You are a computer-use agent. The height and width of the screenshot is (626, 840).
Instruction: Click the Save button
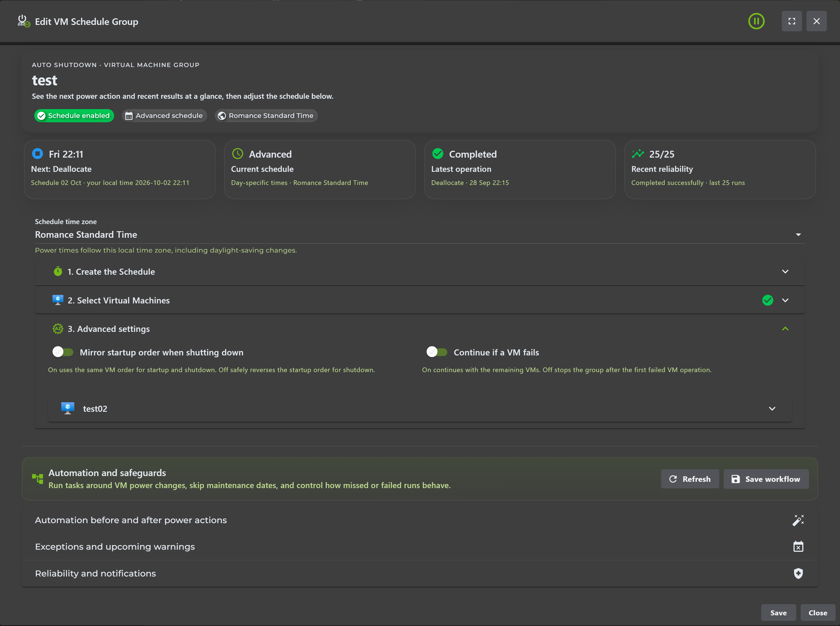[x=778, y=613]
